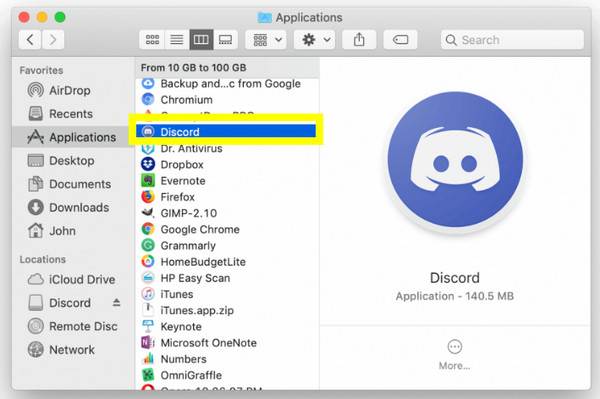Click the More… button in preview pane
The height and width of the screenshot is (399, 600).
(x=455, y=355)
